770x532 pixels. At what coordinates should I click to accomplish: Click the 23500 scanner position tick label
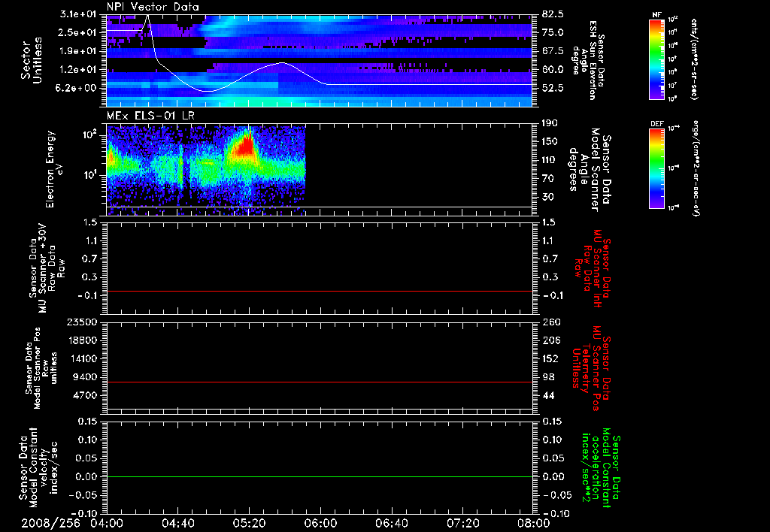pyautogui.click(x=81, y=322)
